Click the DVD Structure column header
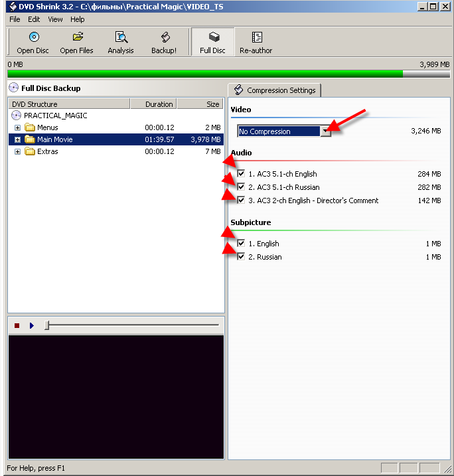The height and width of the screenshot is (476, 454). [x=69, y=104]
